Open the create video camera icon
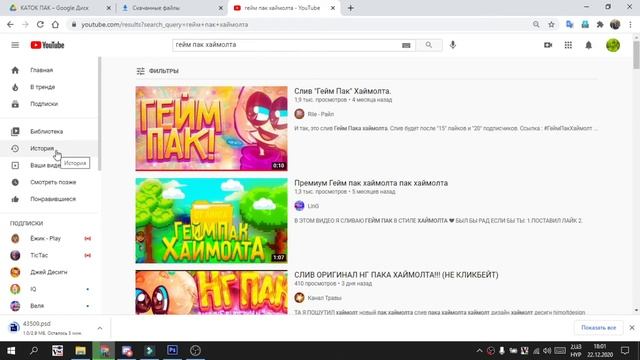 [x=548, y=45]
